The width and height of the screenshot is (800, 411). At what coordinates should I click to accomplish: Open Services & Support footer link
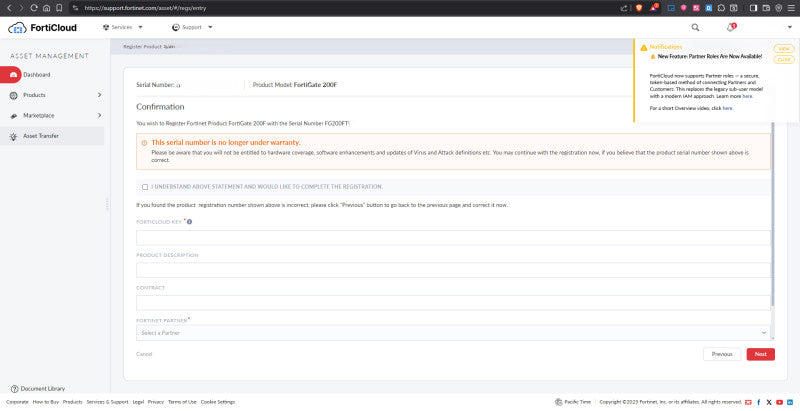coord(107,402)
